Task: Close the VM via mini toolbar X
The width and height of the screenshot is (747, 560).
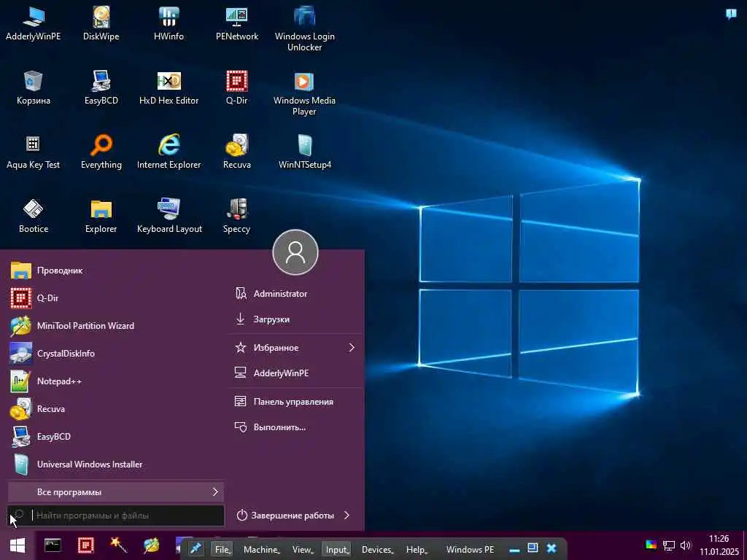Action: [551, 548]
